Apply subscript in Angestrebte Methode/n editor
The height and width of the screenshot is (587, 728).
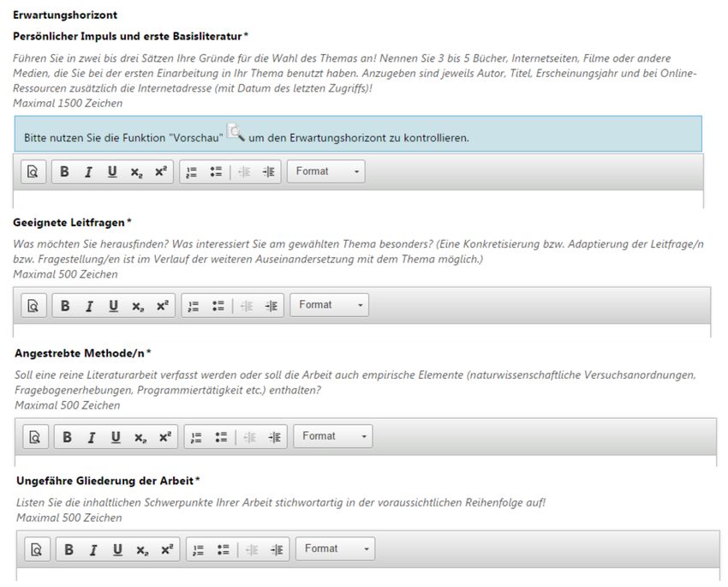tap(140, 437)
